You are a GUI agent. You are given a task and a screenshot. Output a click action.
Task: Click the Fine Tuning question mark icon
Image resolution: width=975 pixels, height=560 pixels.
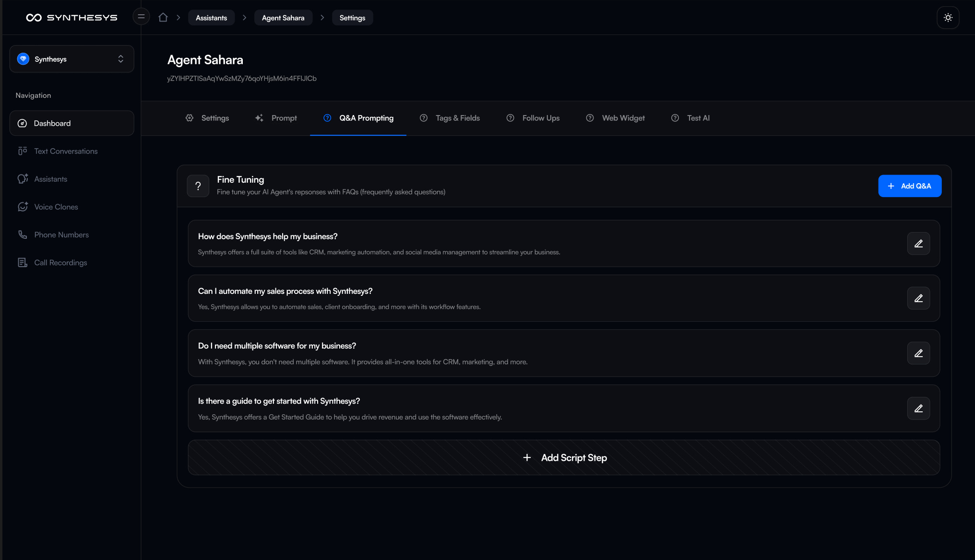[198, 186]
